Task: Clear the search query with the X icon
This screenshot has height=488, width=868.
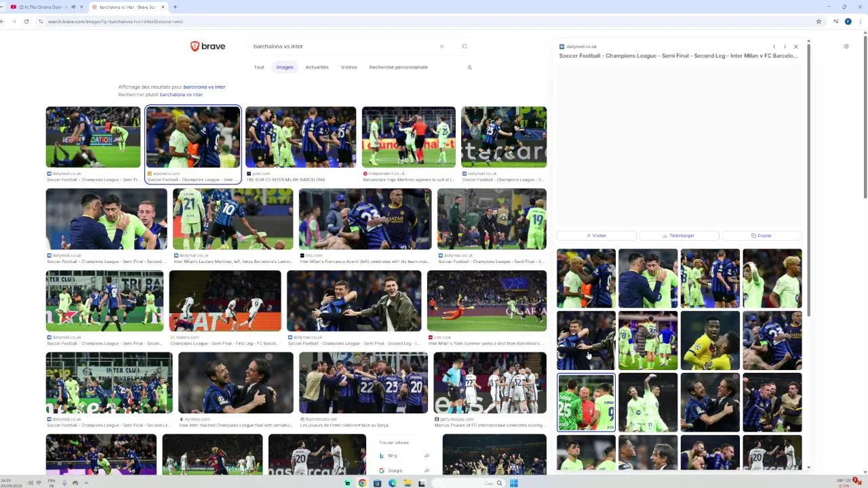Action: click(x=441, y=46)
